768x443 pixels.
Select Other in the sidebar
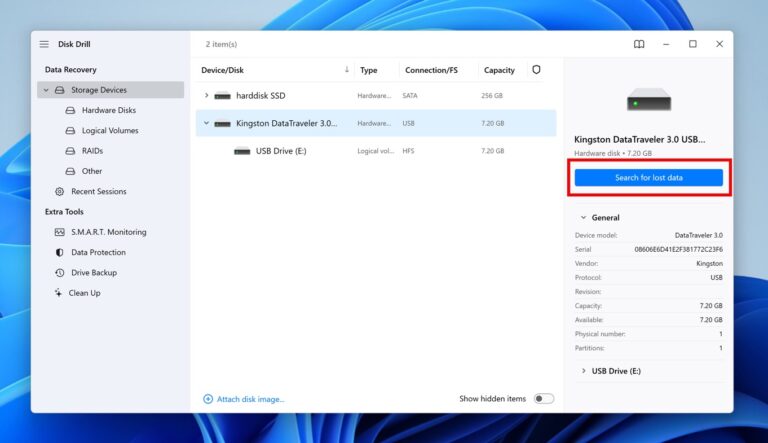pos(92,171)
